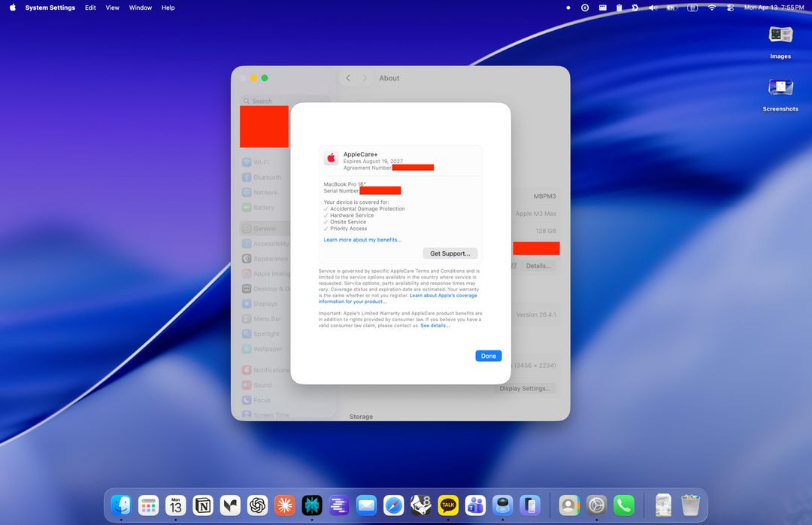The width and height of the screenshot is (812, 525).
Task: Launch Perplexity from the Dock
Action: [312, 505]
